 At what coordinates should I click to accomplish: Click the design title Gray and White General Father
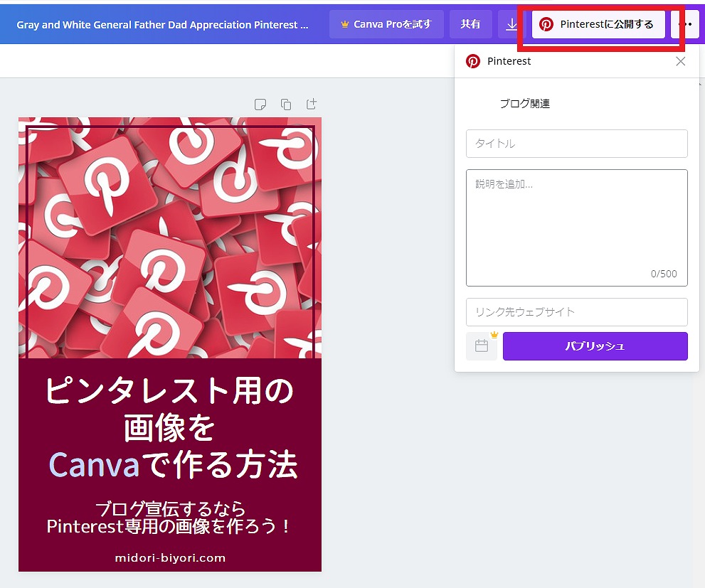coord(162,25)
